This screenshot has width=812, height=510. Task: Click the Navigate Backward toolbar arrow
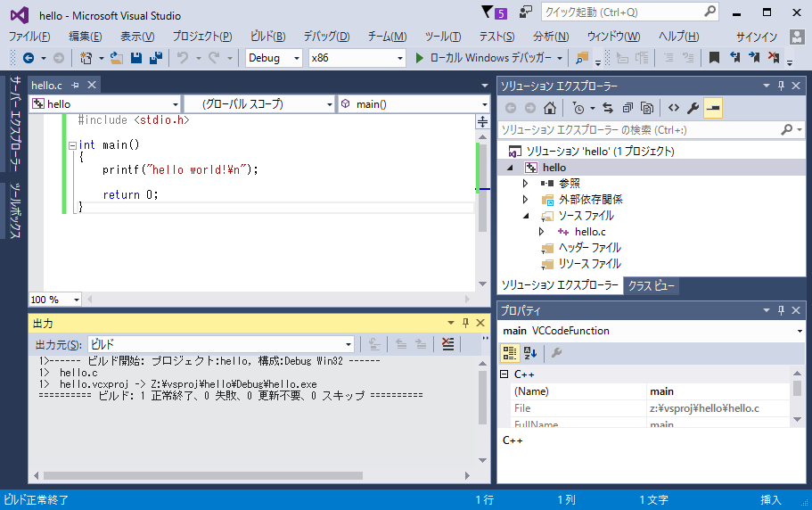29,58
